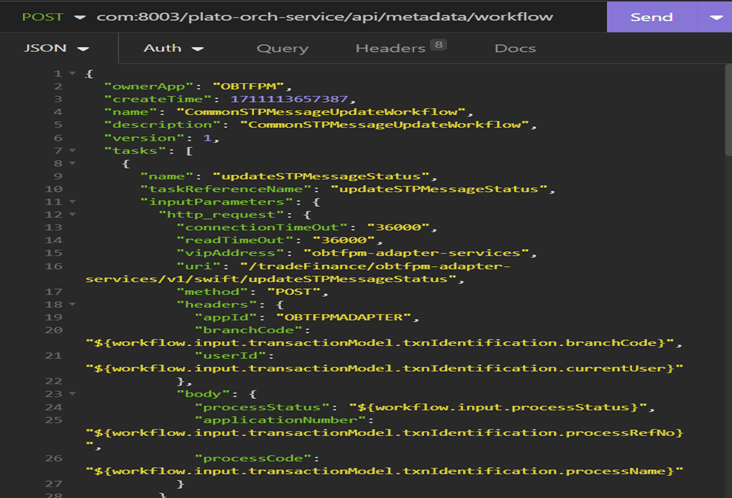Click the "OBTFPM" ownerApp value

click(x=248, y=86)
